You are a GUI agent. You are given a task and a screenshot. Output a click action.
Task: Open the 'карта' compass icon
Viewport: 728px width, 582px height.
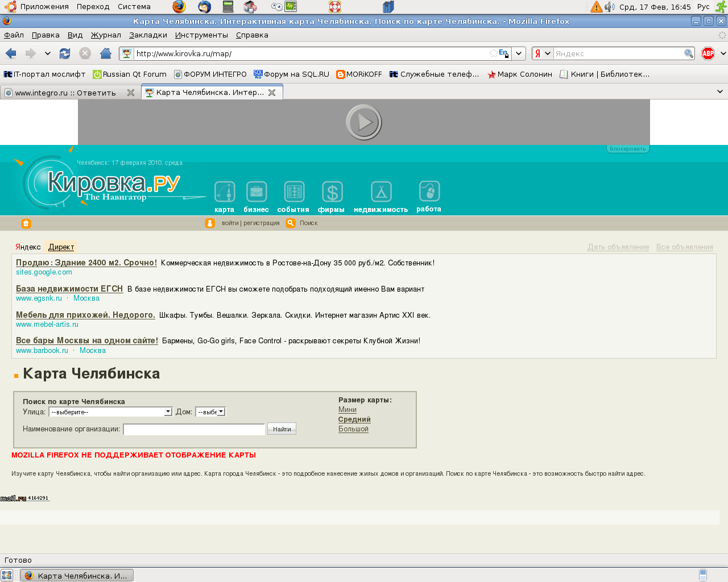pyautogui.click(x=225, y=192)
